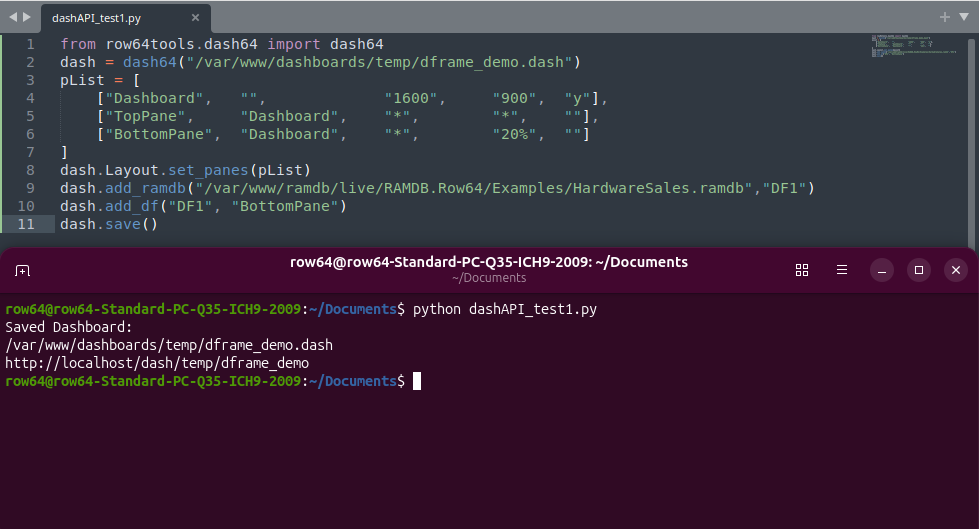Click line number 3 in the gutter
Image resolution: width=979 pixels, height=529 pixels.
(x=31, y=81)
